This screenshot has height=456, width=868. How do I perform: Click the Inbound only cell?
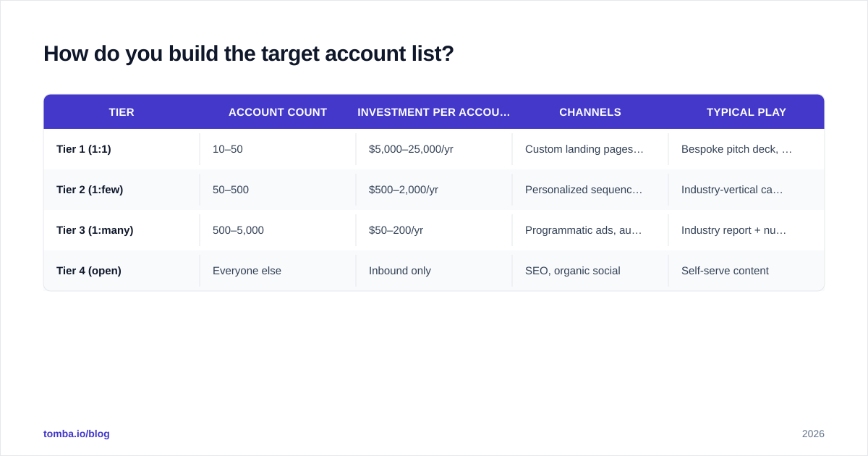[x=434, y=271]
